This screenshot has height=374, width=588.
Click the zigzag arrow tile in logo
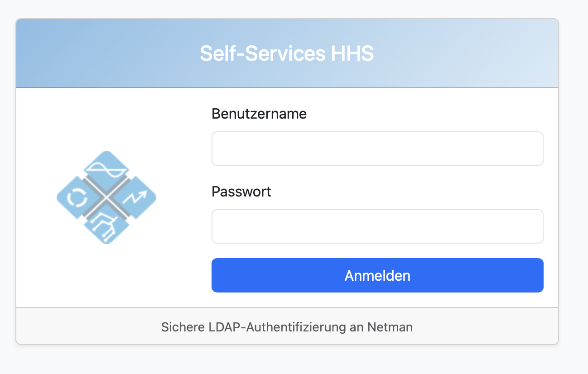[x=136, y=197]
